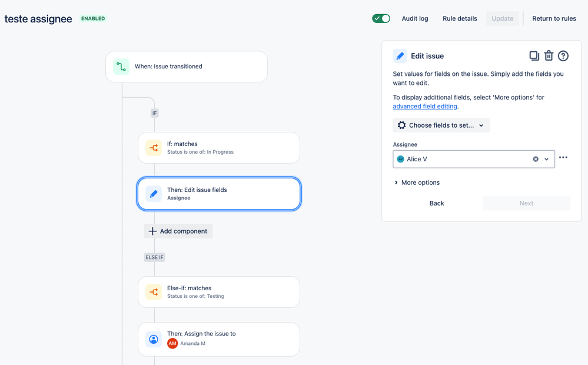Open the advanced field editing link

(425, 107)
